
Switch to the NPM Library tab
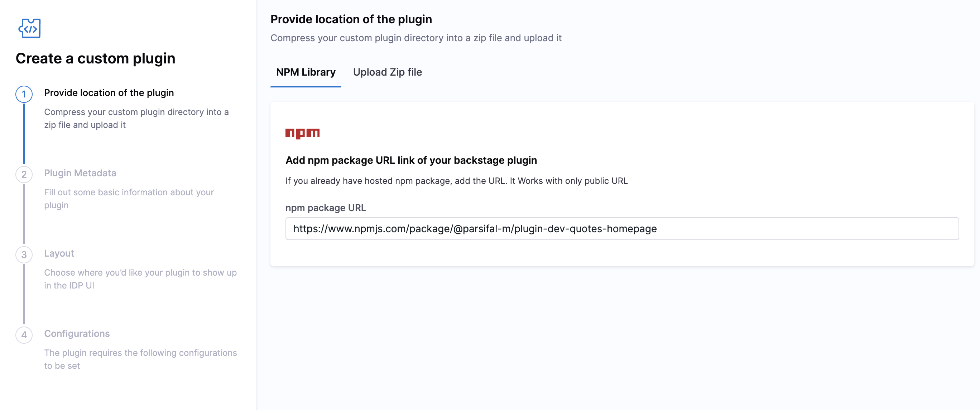click(306, 72)
